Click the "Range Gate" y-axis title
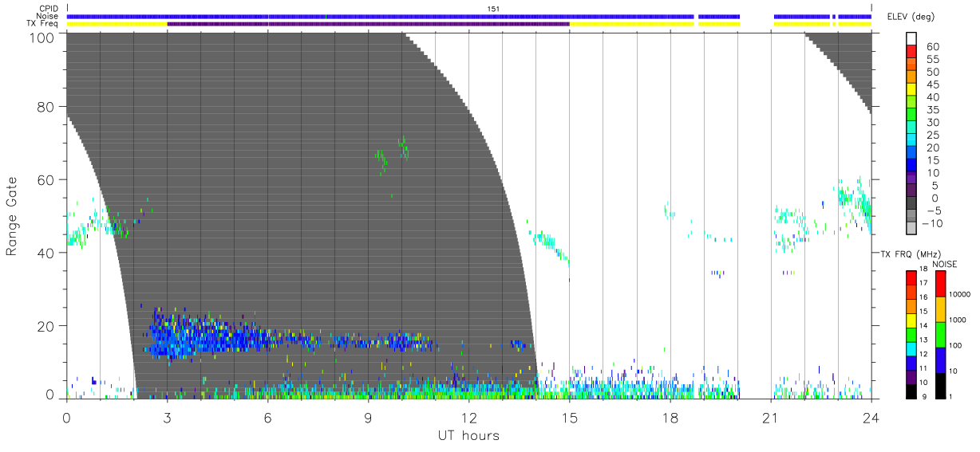The image size is (980, 452). [12, 217]
